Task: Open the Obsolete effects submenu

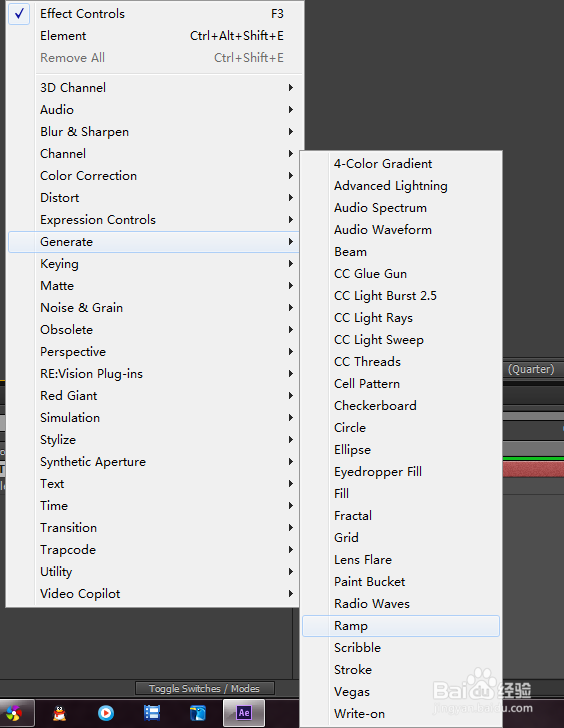Action: 155,330
